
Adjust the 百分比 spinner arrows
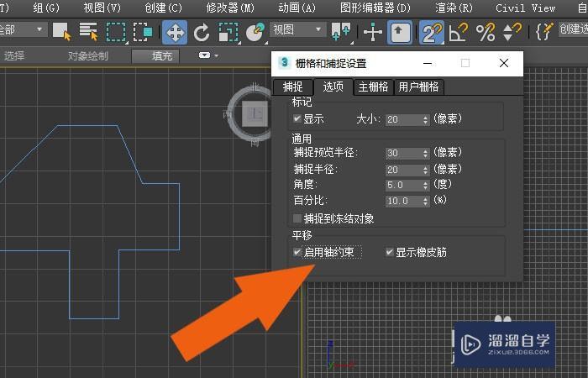tap(425, 201)
